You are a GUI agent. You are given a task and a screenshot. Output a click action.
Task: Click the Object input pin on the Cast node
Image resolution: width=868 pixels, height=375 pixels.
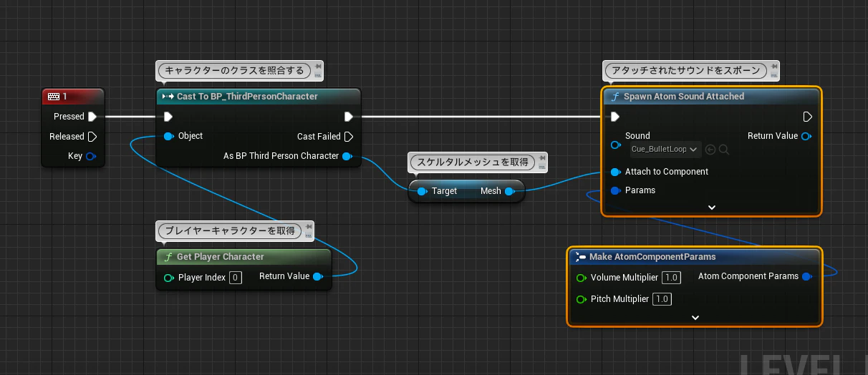tap(168, 136)
